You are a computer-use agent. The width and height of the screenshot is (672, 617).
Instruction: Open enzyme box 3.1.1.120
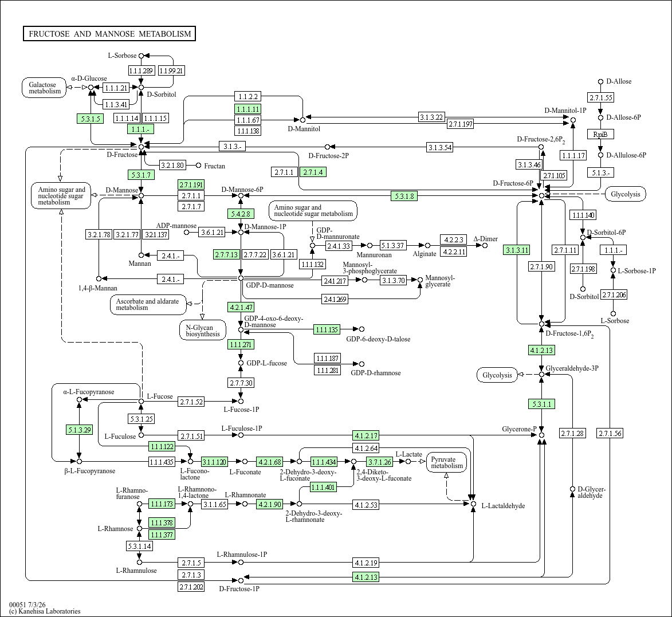pyautogui.click(x=214, y=462)
